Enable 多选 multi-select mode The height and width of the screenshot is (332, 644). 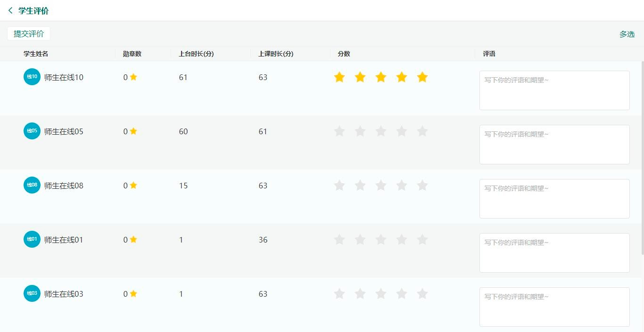click(627, 34)
